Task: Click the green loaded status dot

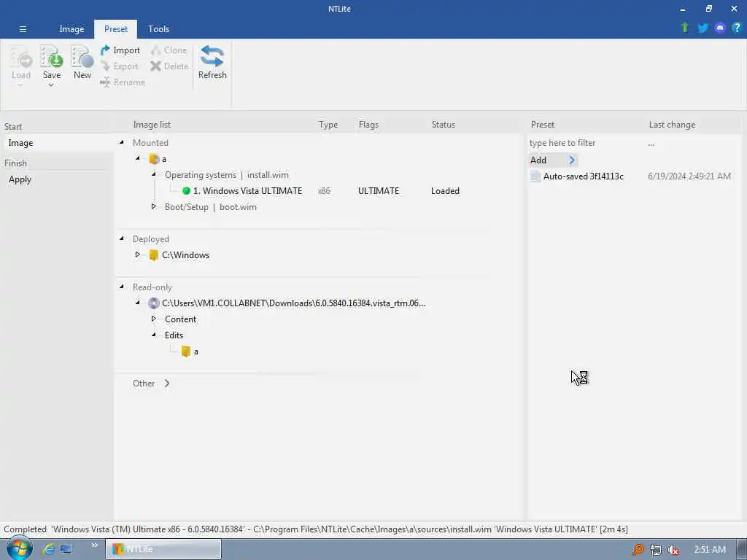Action: point(186,191)
